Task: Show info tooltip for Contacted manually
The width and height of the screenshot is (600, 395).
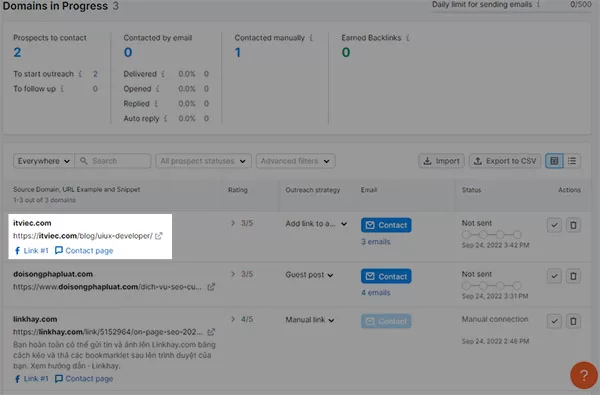Action: pyautogui.click(x=311, y=38)
